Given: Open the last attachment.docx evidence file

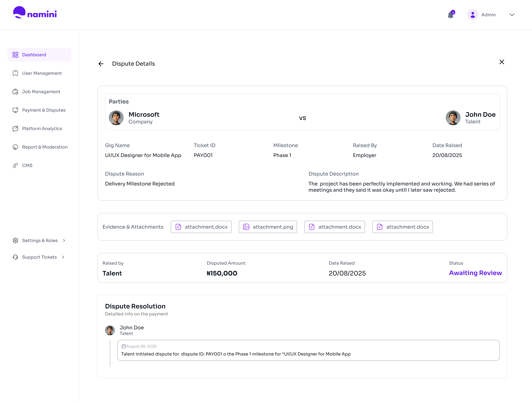Looking at the screenshot, I should point(402,227).
